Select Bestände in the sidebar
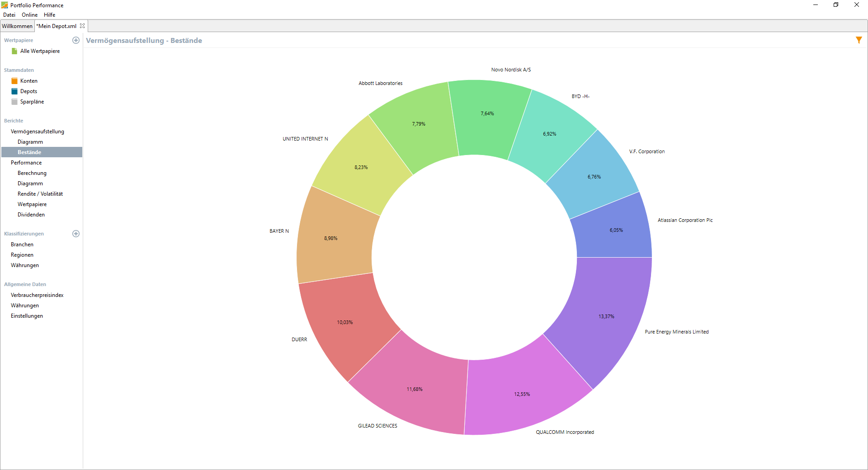This screenshot has width=868, height=470. click(42, 152)
